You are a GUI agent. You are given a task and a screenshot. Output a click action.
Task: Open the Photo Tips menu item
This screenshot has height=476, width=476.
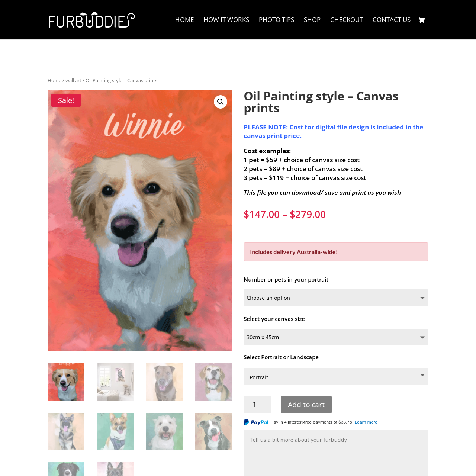(276, 20)
